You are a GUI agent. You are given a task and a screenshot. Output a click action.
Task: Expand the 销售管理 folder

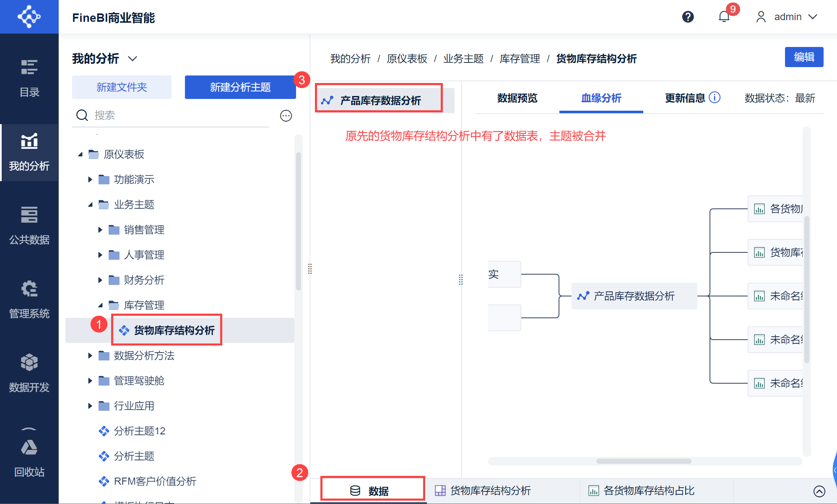pos(100,230)
